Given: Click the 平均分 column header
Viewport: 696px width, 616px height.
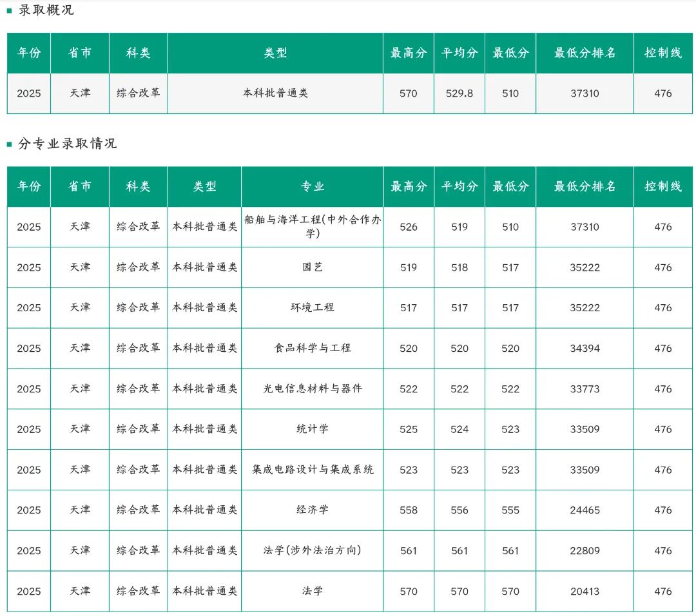Looking at the screenshot, I should tap(459, 186).
